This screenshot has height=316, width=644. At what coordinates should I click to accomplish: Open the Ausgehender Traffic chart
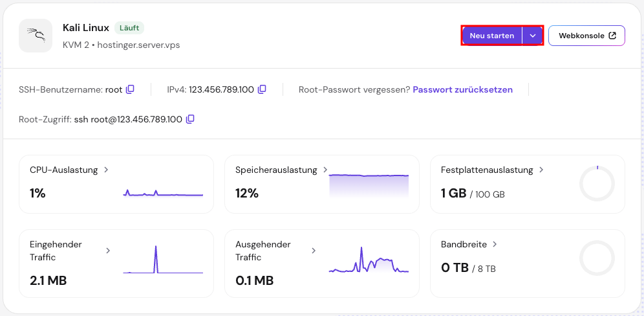[x=369, y=260]
